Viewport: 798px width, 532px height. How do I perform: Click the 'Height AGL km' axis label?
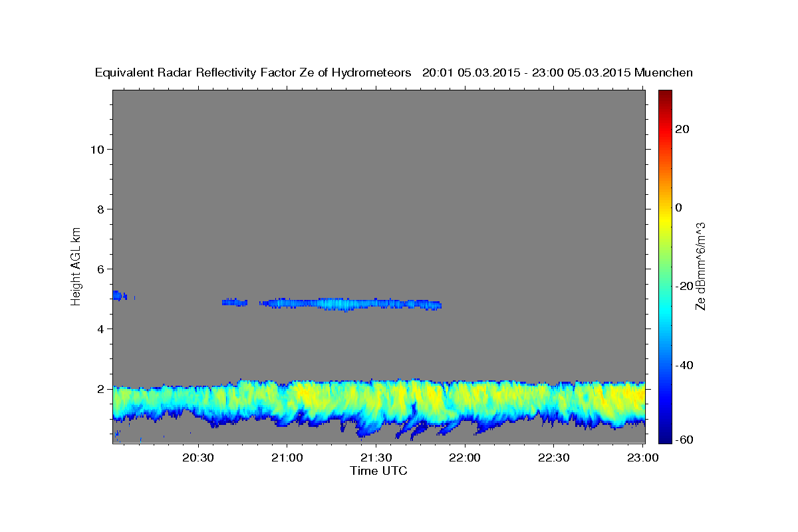click(76, 265)
